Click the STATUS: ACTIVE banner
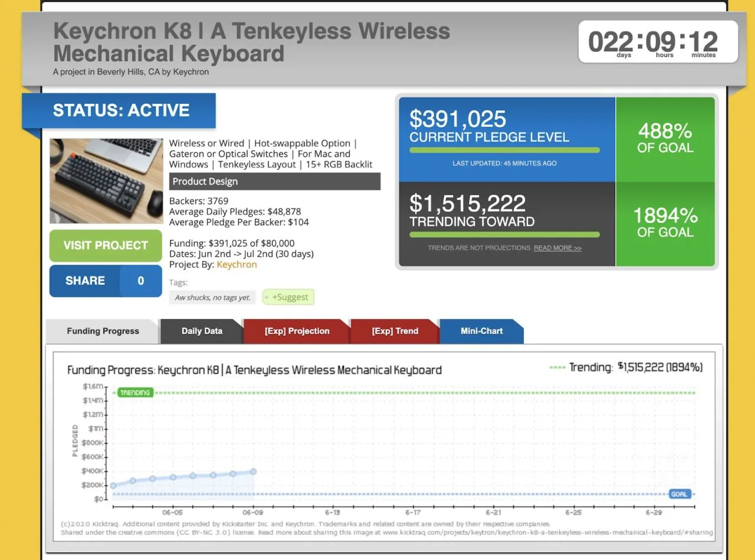 click(x=119, y=110)
